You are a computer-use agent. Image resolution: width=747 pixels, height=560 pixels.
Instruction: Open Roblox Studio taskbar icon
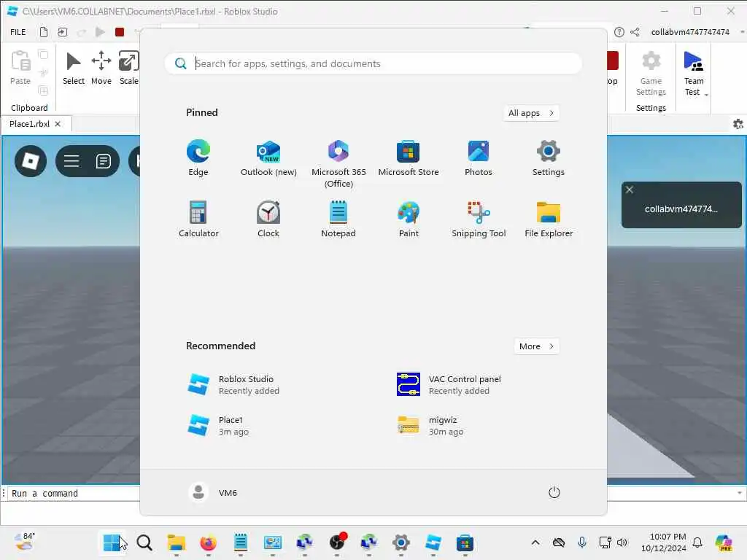point(433,542)
